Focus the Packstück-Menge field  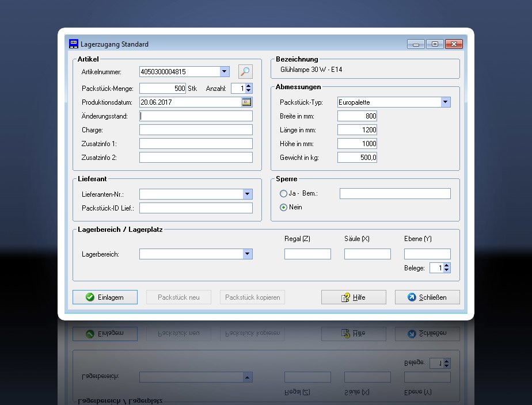click(x=162, y=89)
